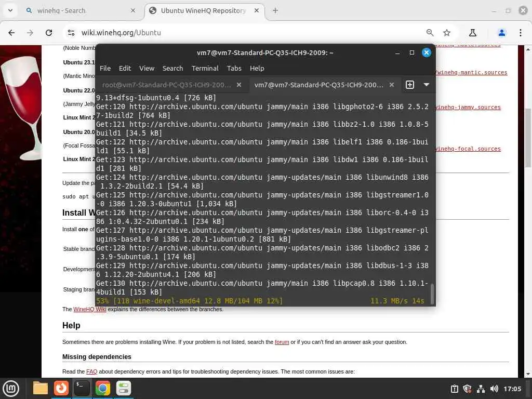Screen dimensions: 532x399
Task: Open the toggle-switch settings app in taskbar
Action: coord(124,388)
